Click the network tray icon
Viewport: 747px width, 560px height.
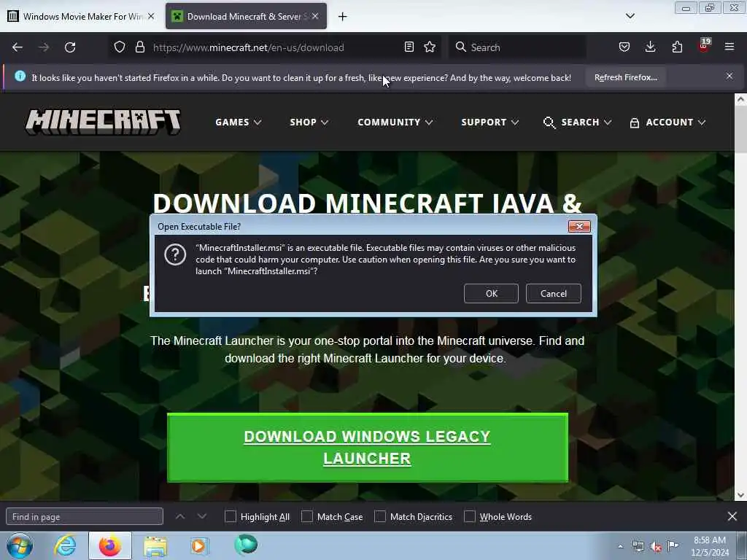[x=638, y=547]
